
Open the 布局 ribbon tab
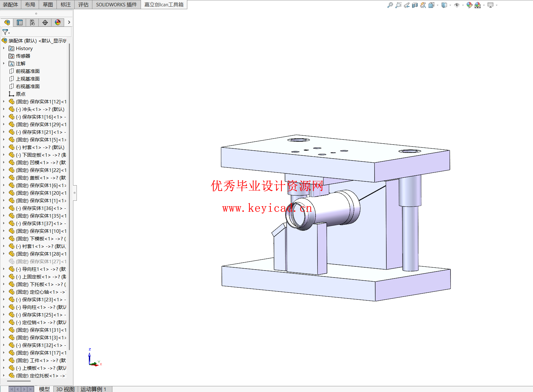(x=30, y=5)
